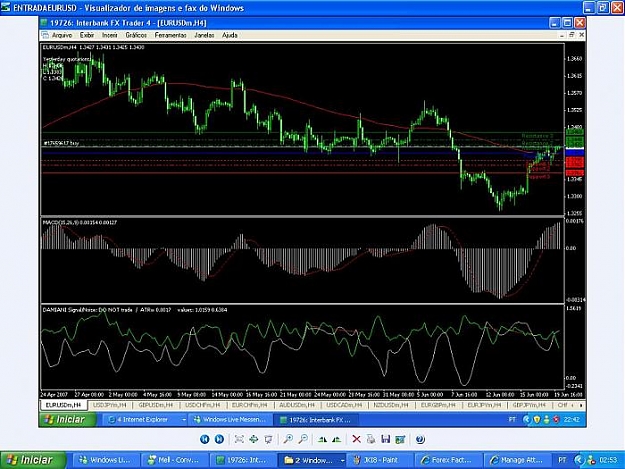Open the Inserir menu
This screenshot has width=625, height=469.
pos(110,35)
